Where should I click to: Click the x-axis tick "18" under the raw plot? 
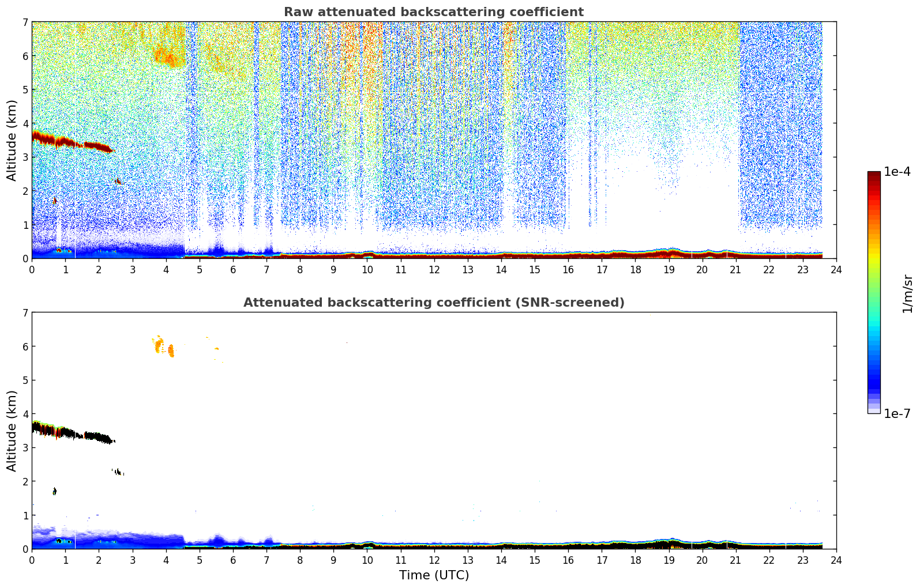[635, 270]
